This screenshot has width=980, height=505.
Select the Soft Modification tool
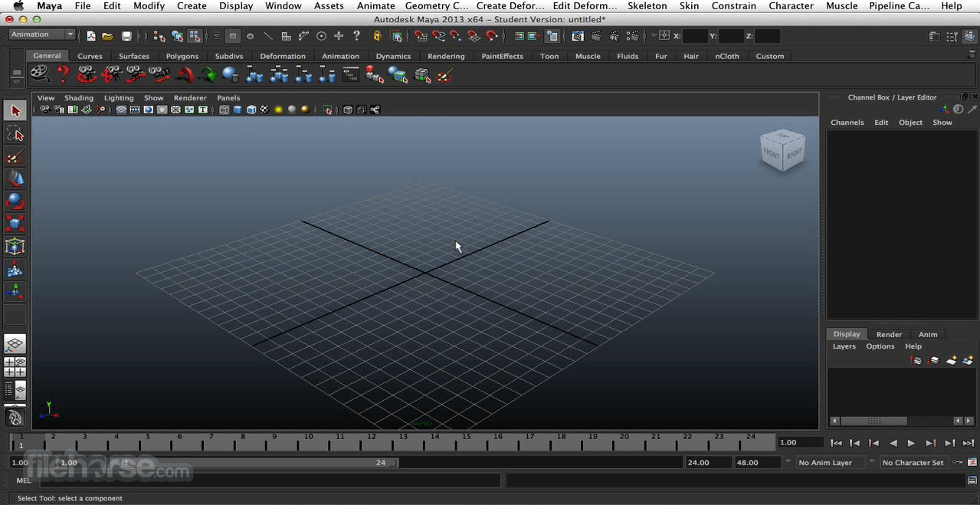[x=15, y=269]
